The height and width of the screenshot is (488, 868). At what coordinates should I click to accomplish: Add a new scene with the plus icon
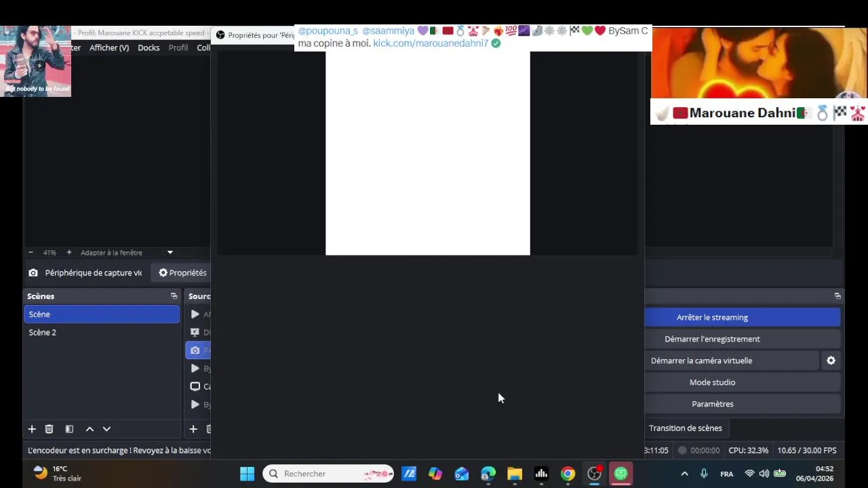coord(32,429)
